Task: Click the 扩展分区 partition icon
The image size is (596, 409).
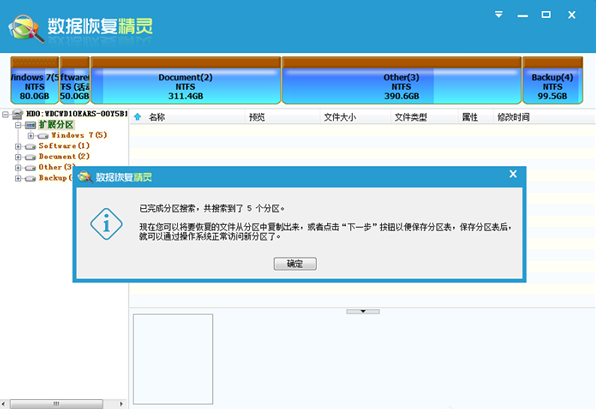Action: click(x=30, y=125)
